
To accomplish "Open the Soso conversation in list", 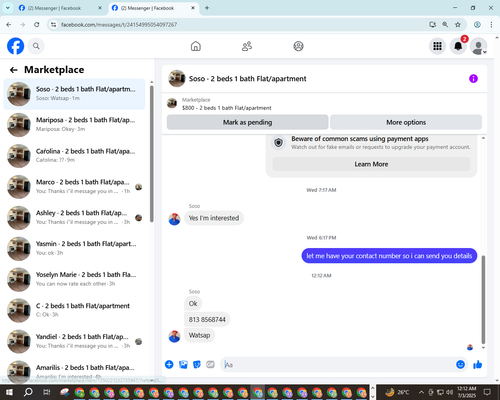I will [75, 94].
